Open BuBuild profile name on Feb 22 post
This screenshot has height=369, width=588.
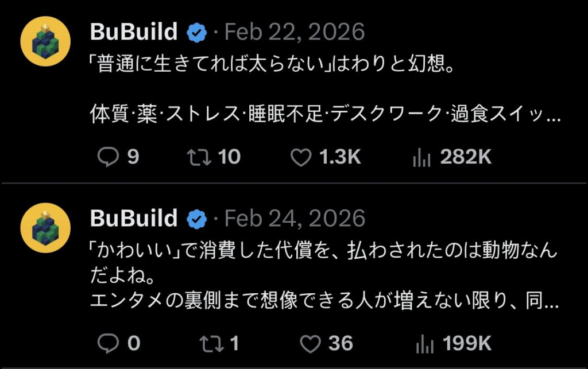pyautogui.click(x=134, y=32)
